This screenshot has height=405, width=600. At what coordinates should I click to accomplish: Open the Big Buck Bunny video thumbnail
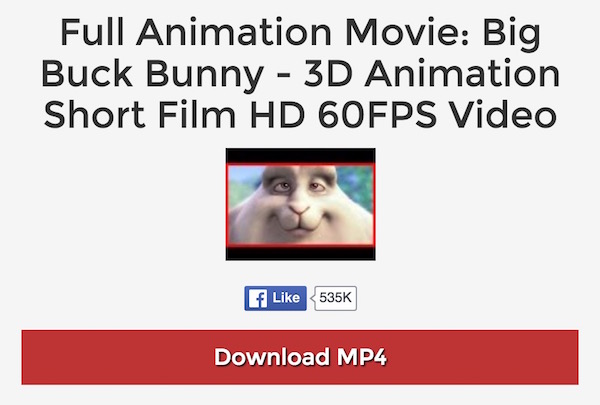click(300, 204)
